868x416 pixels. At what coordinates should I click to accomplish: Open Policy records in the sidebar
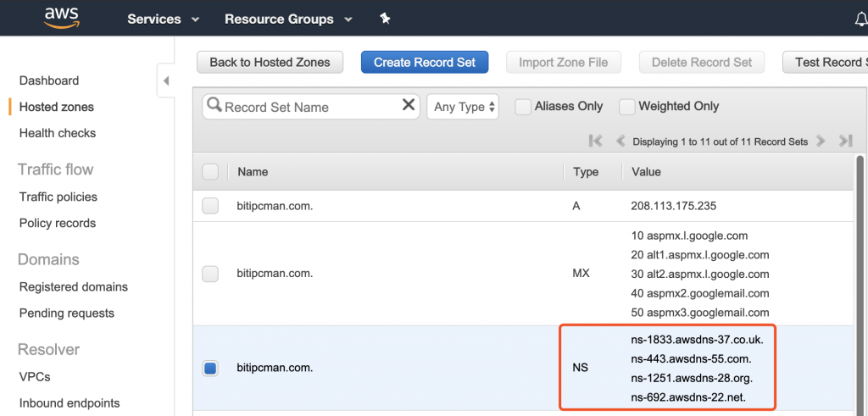58,223
